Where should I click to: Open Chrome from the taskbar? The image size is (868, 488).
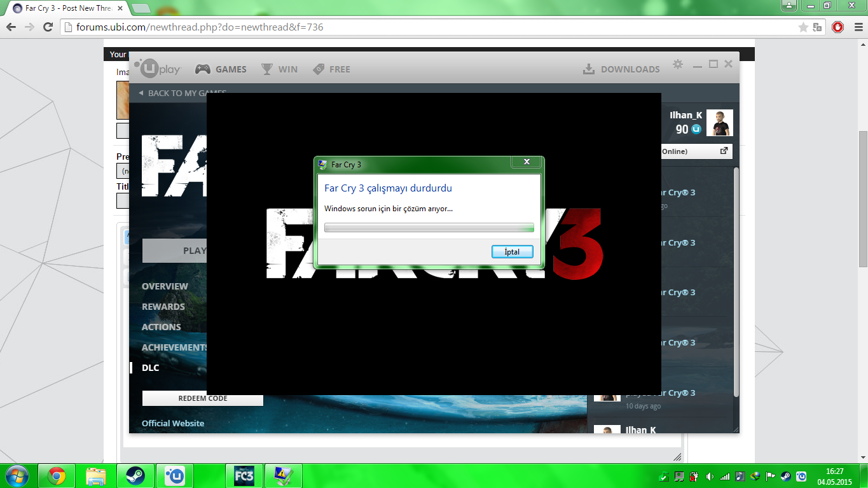57,476
